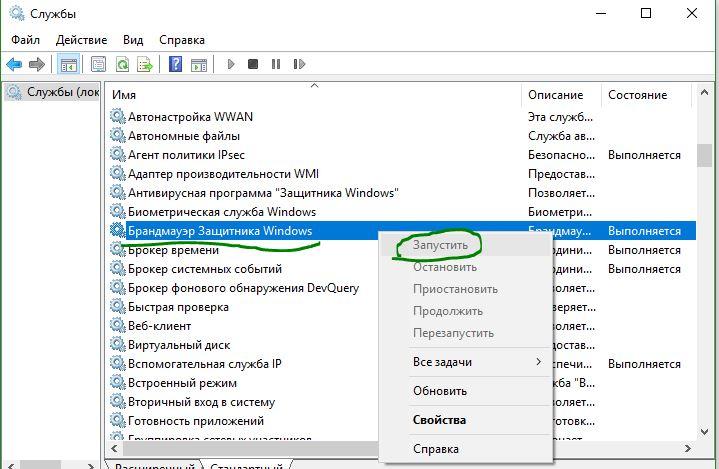Click gear icon of Антивирусная программа row

coord(118,193)
